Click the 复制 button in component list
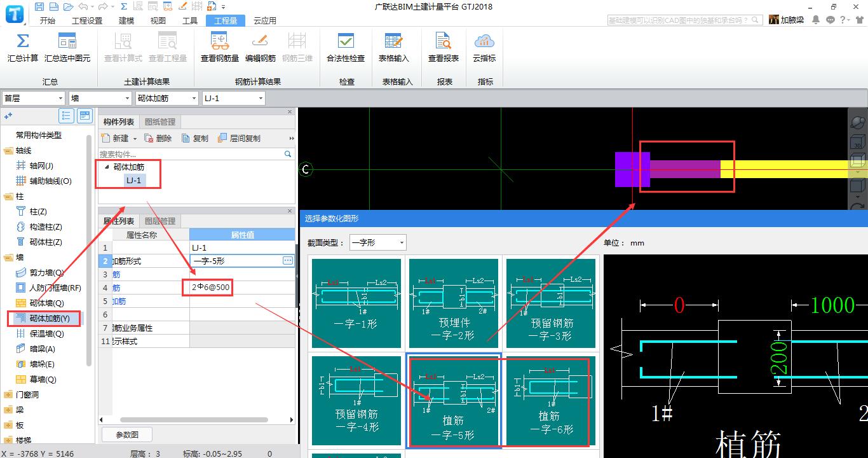This screenshot has width=868, height=458. [x=195, y=138]
